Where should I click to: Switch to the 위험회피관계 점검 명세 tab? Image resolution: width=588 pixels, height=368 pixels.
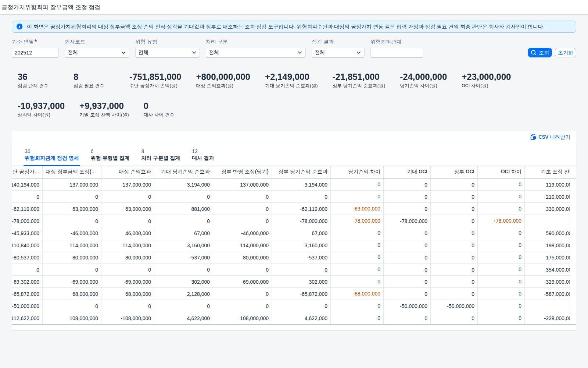pos(51,155)
